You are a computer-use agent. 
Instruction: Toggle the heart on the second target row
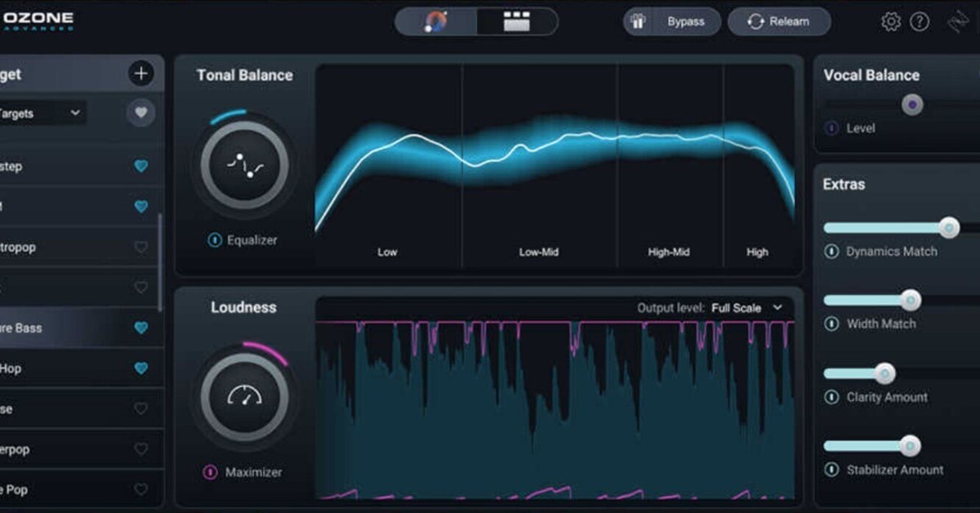pos(141,207)
